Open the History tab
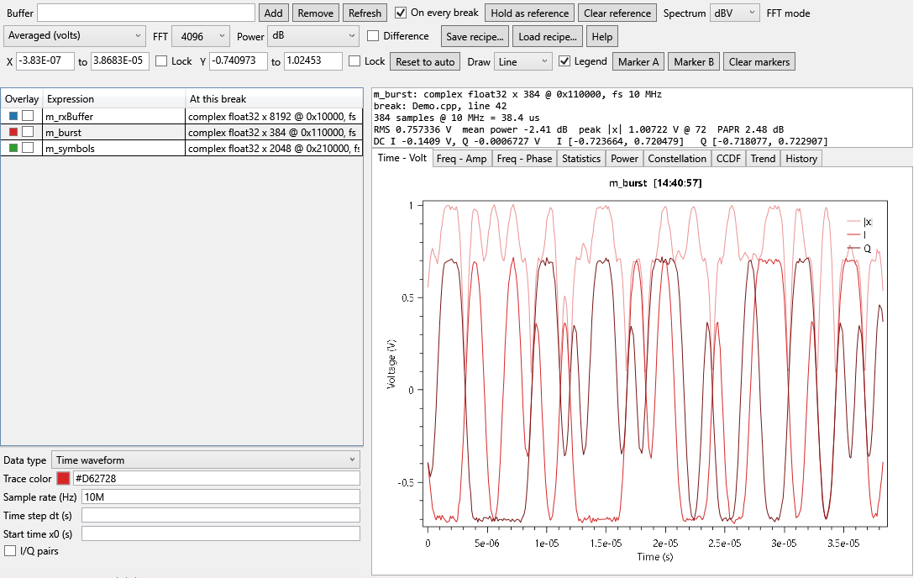924x578 pixels. (801, 159)
